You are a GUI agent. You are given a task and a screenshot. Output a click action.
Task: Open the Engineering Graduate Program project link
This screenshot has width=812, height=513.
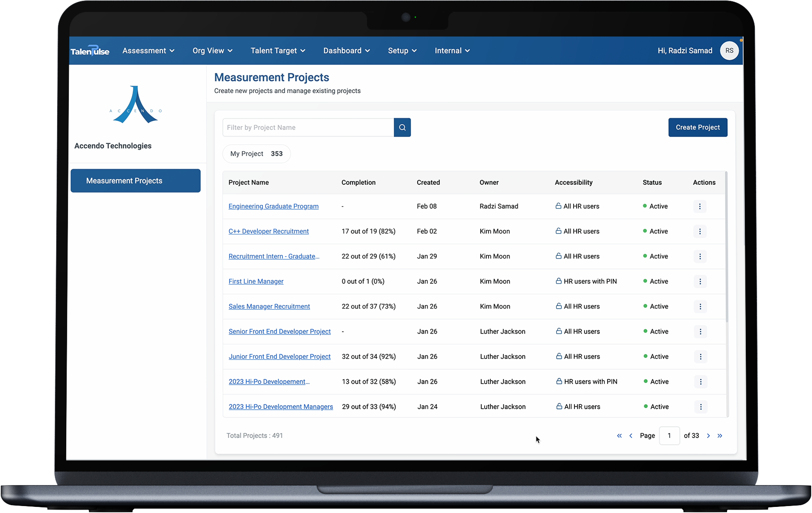273,206
